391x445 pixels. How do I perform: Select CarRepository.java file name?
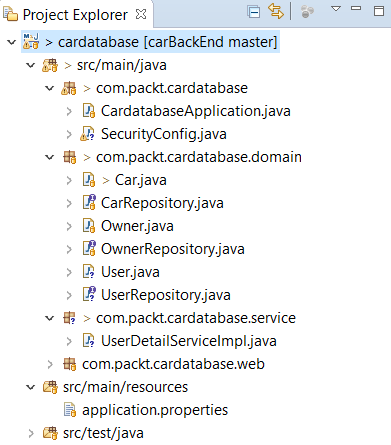162,203
